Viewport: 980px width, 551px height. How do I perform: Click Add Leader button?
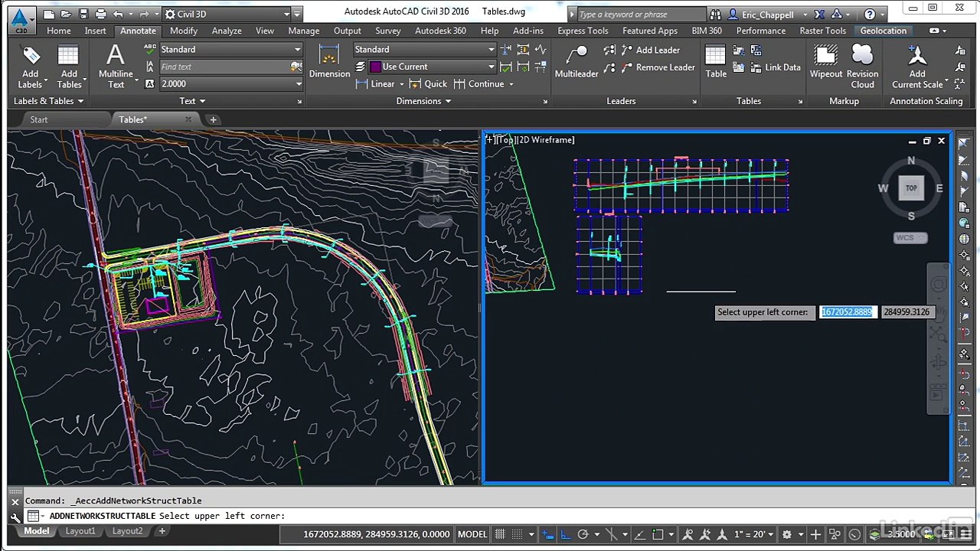[650, 50]
